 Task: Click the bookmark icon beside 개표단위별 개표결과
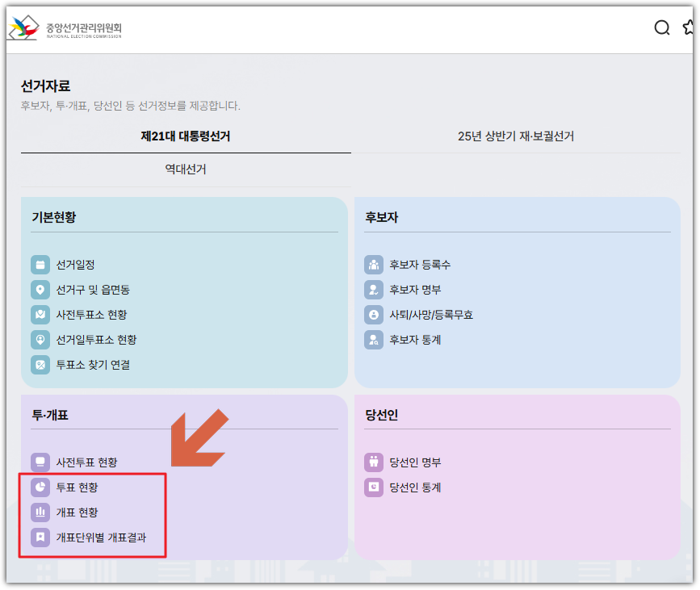pos(40,537)
